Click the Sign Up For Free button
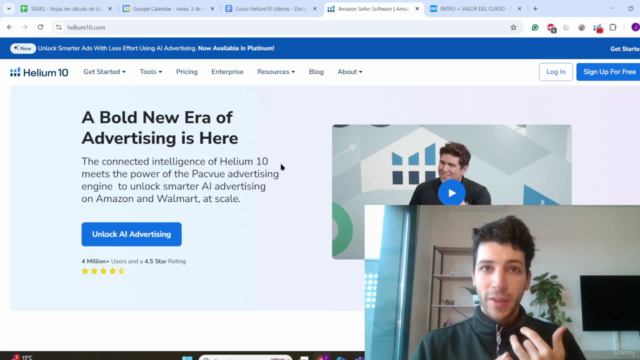 (x=609, y=72)
